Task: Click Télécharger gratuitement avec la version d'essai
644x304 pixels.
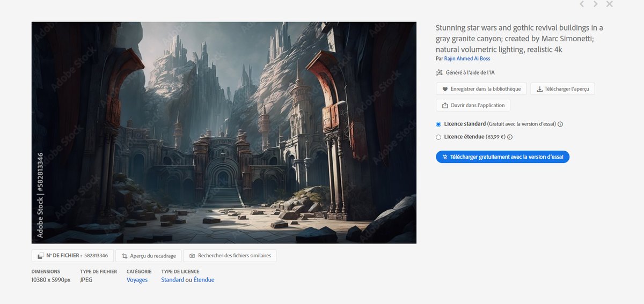Action: [502, 157]
